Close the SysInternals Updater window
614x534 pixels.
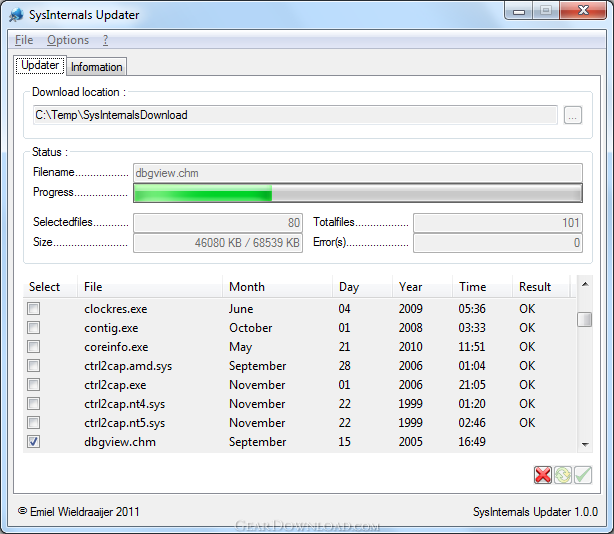583,11
